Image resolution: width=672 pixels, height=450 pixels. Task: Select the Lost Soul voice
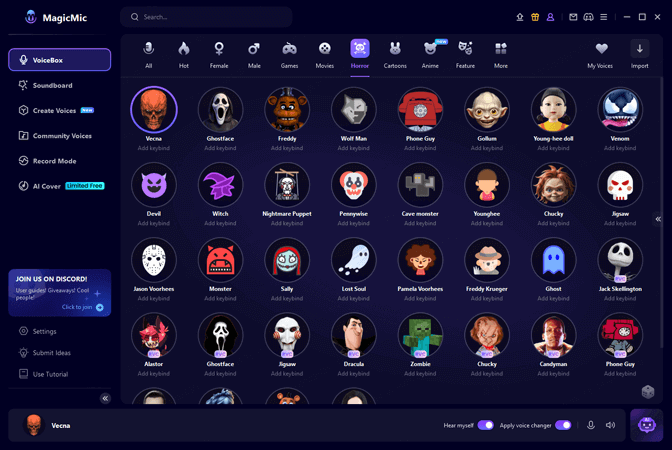[354, 260]
